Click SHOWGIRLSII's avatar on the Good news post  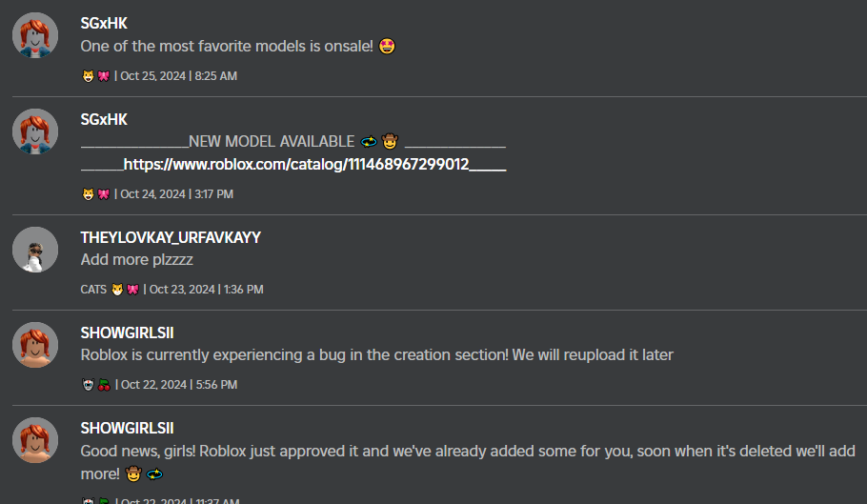(x=35, y=440)
